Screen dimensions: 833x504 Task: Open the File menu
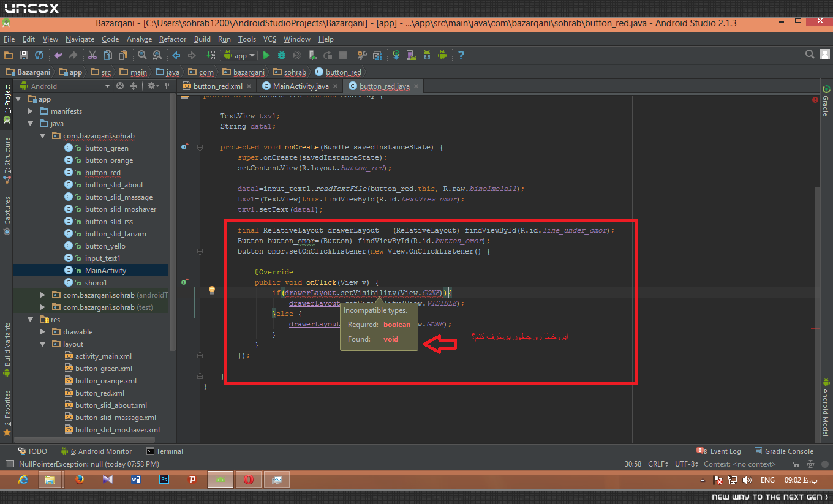coord(9,39)
